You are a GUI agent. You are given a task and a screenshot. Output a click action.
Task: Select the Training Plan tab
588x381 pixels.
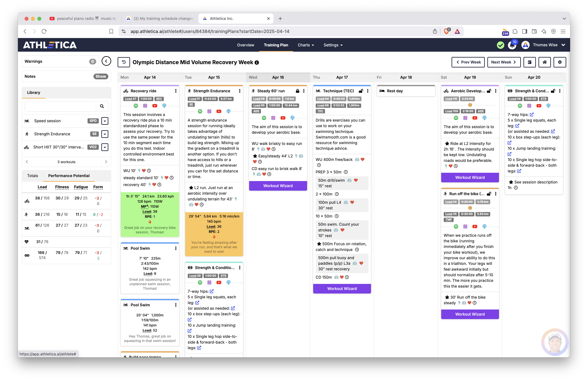point(276,45)
